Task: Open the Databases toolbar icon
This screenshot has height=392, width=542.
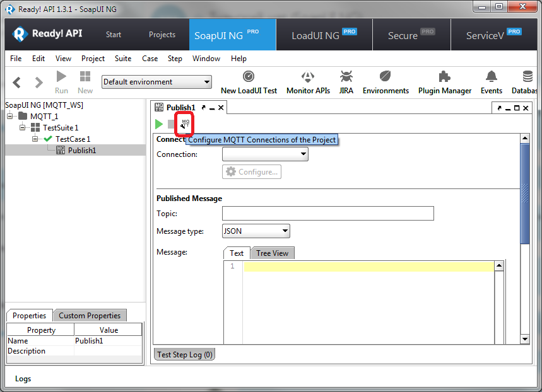Action: [524, 83]
